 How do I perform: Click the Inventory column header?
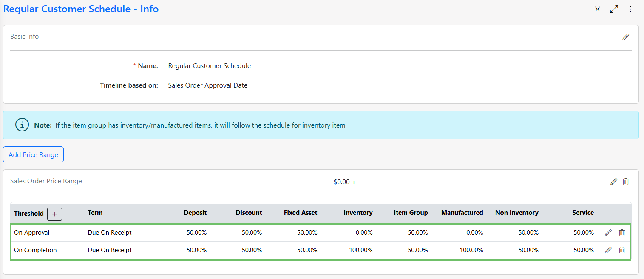pos(358,213)
